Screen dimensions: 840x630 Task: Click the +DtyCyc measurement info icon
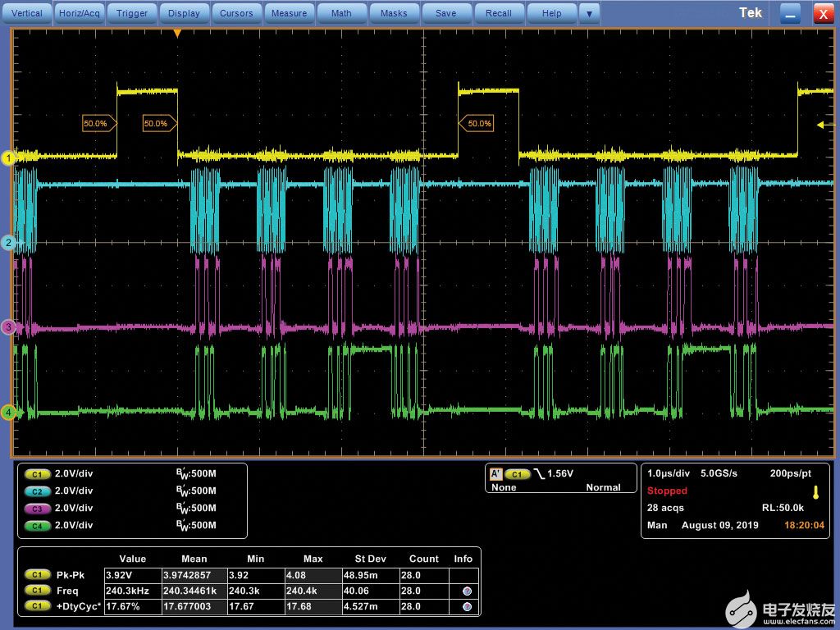coord(467,606)
